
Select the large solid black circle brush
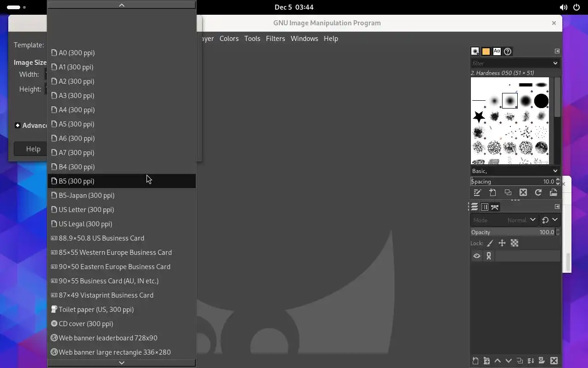point(541,101)
